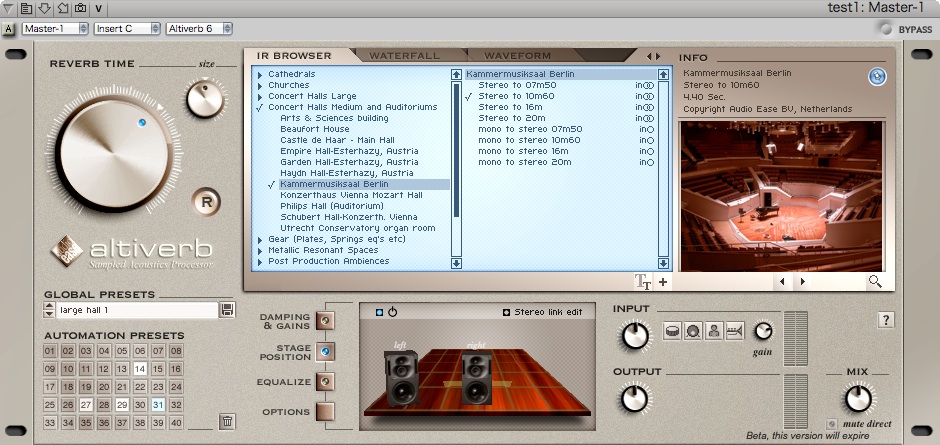Choose the drum test sound icon
The image size is (940, 445).
(673, 331)
